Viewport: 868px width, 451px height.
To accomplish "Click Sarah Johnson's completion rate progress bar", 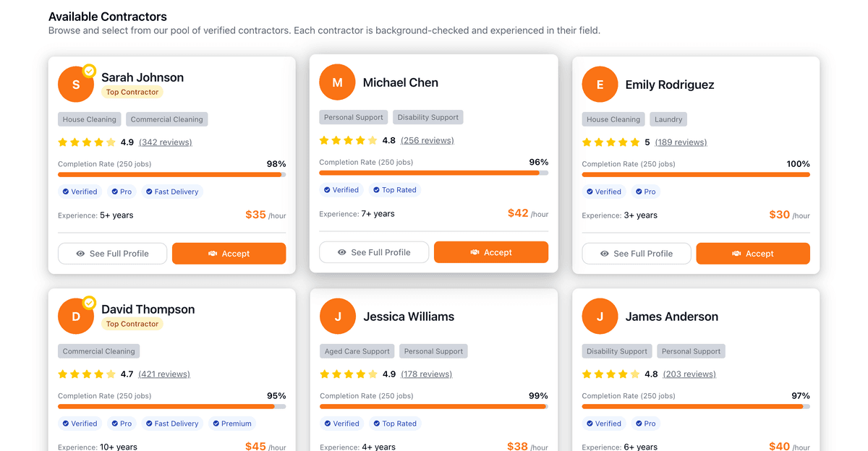I will pyautogui.click(x=171, y=174).
